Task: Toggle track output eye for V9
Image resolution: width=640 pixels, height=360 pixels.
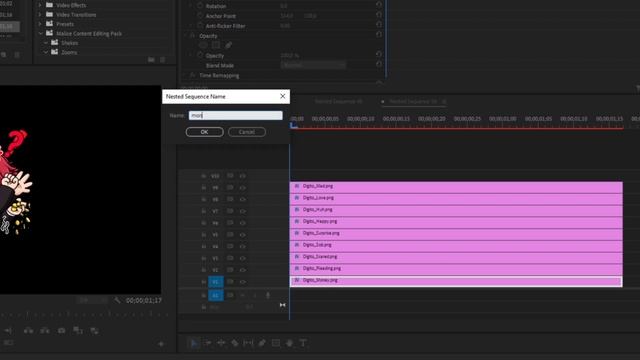Action: (x=243, y=187)
